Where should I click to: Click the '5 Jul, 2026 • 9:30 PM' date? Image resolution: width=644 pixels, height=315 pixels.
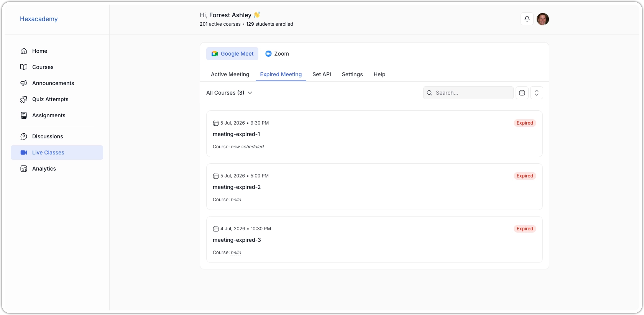245,123
